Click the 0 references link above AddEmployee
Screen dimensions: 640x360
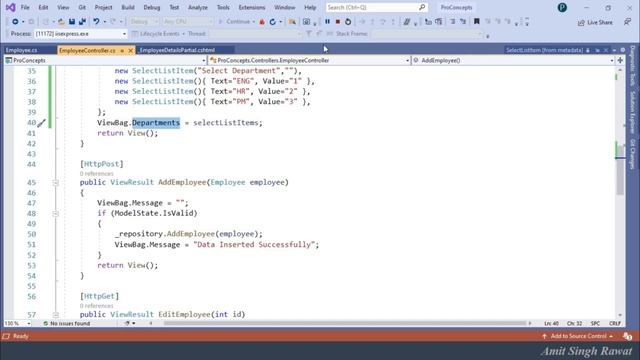pyautogui.click(x=97, y=174)
